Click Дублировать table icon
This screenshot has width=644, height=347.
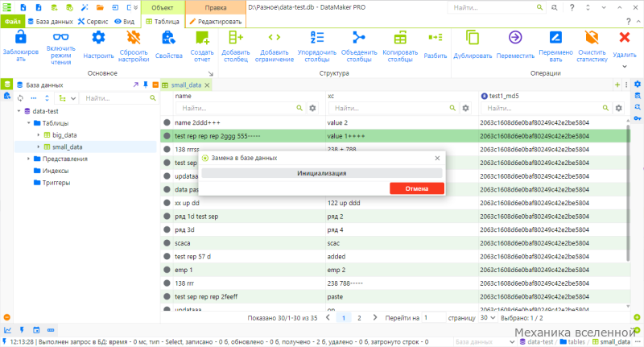coord(473,38)
